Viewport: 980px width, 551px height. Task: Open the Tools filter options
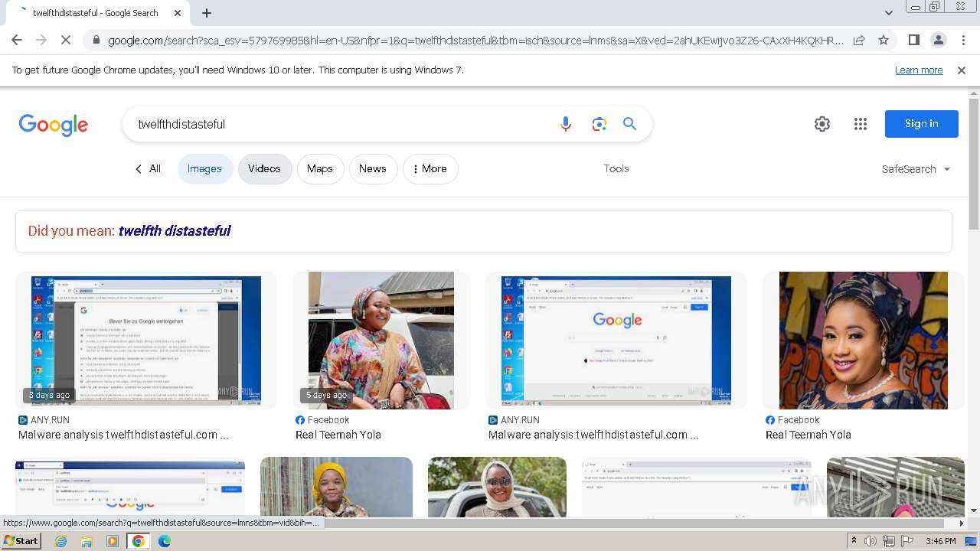(616, 169)
